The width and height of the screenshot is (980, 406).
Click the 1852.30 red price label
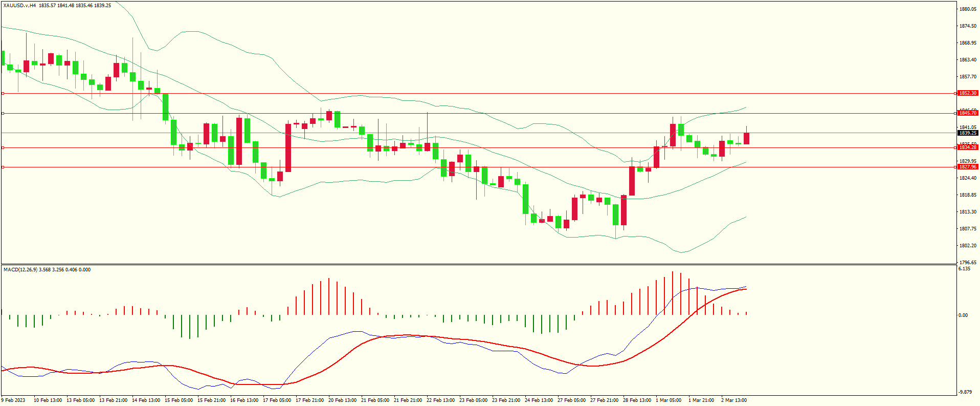(967, 93)
